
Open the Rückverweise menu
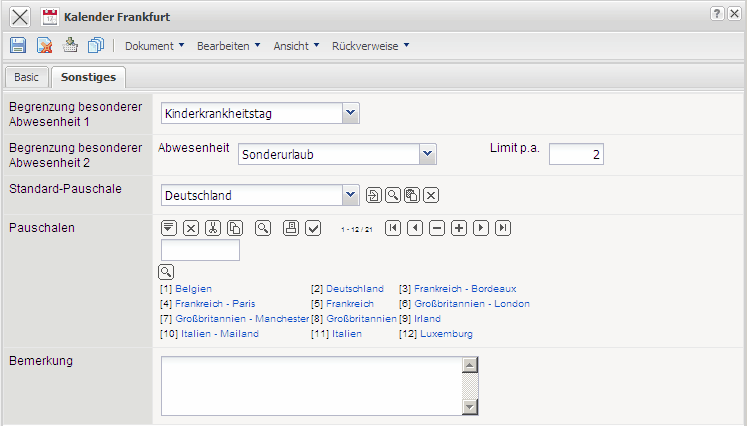coord(370,46)
